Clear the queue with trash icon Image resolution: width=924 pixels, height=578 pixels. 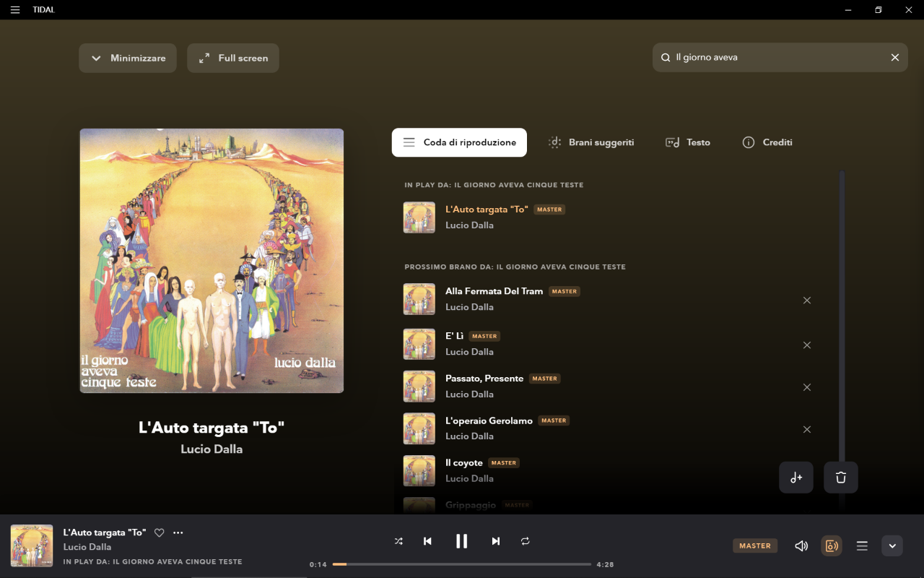[841, 478]
